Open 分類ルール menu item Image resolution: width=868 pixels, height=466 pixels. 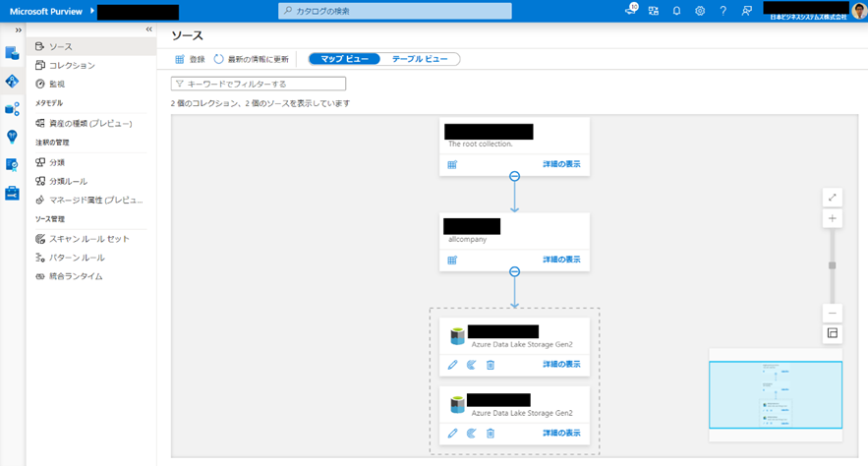(x=90, y=182)
